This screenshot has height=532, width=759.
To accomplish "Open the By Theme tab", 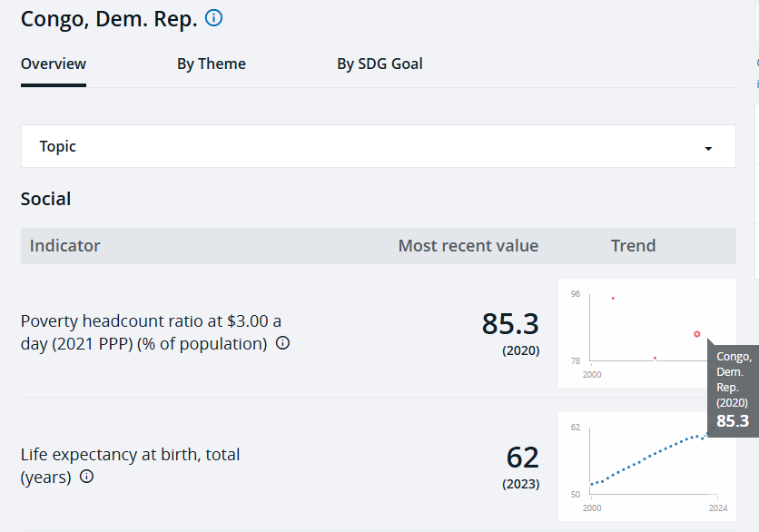I will pyautogui.click(x=212, y=64).
